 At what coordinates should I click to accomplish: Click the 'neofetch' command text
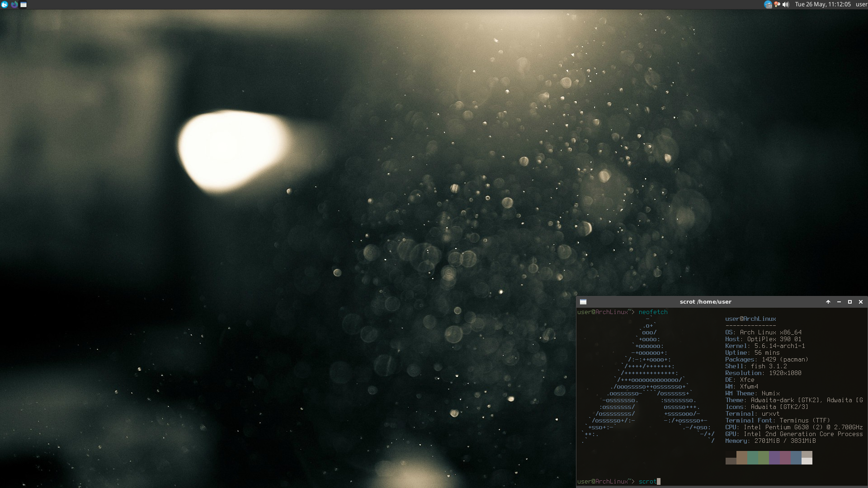653,312
